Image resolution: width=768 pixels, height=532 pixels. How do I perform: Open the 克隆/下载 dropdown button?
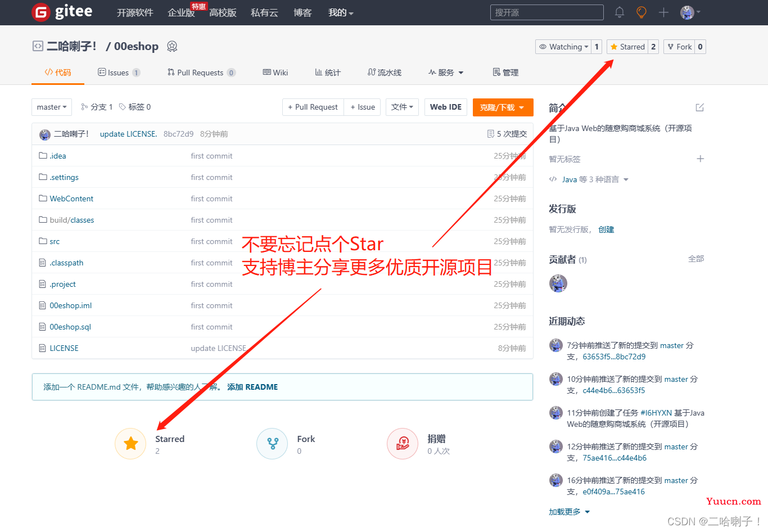pos(503,107)
